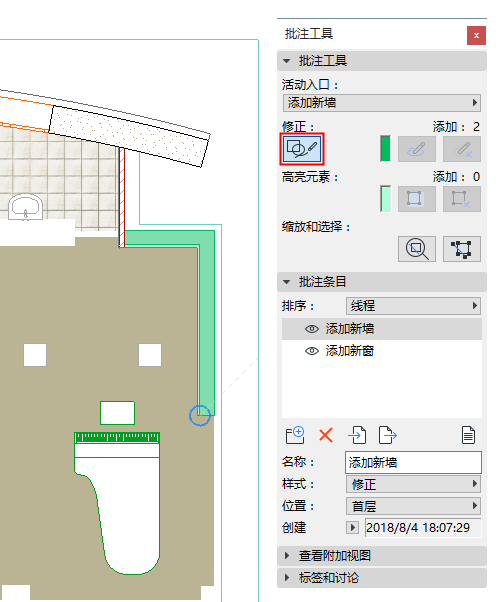Close the 批注工具 palette
Viewport: 502px width, 602px height.
pyautogui.click(x=476, y=35)
